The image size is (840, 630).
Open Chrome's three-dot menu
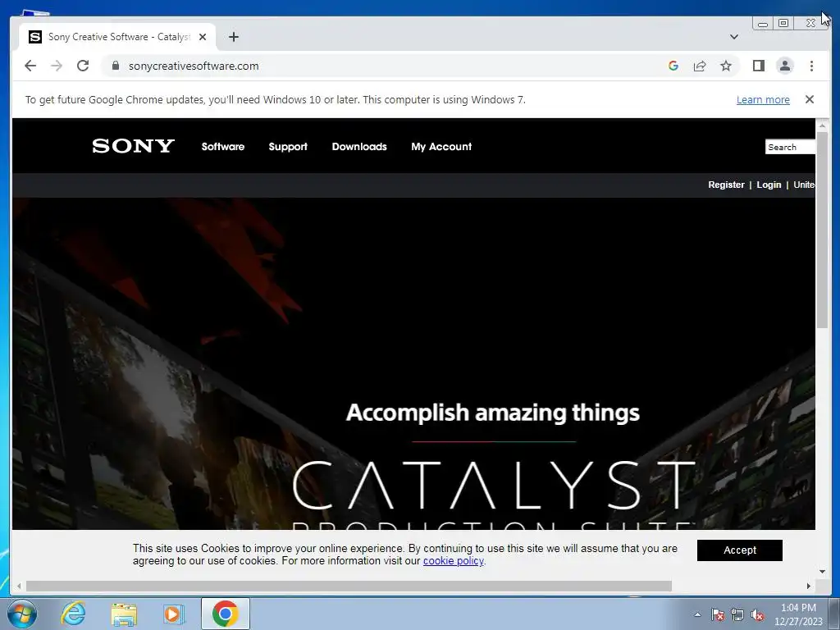coord(811,66)
